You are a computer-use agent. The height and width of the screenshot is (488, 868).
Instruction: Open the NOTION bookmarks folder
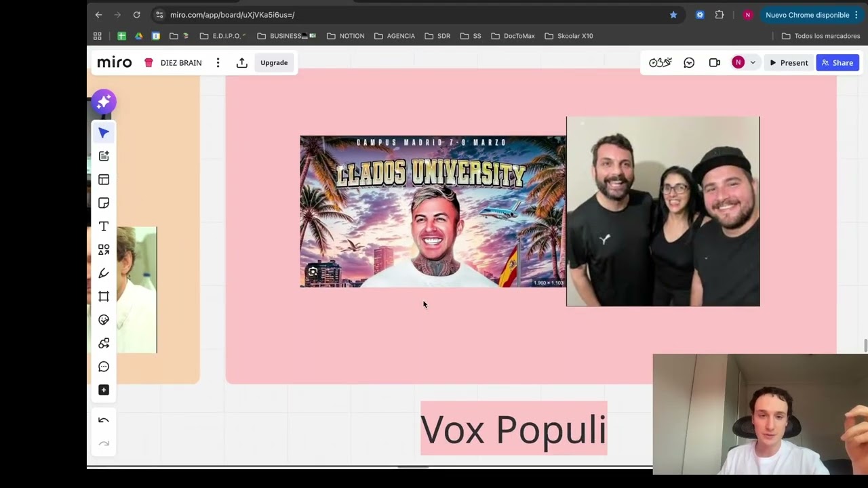345,36
